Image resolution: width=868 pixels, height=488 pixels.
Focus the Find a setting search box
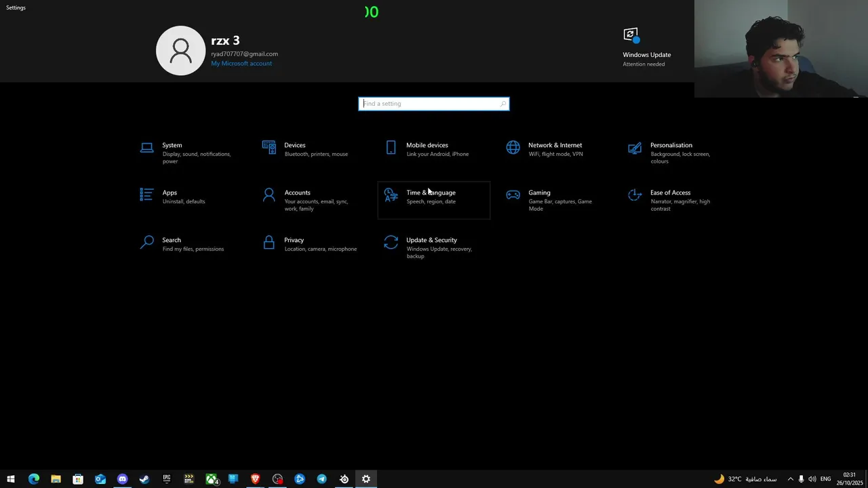434,104
